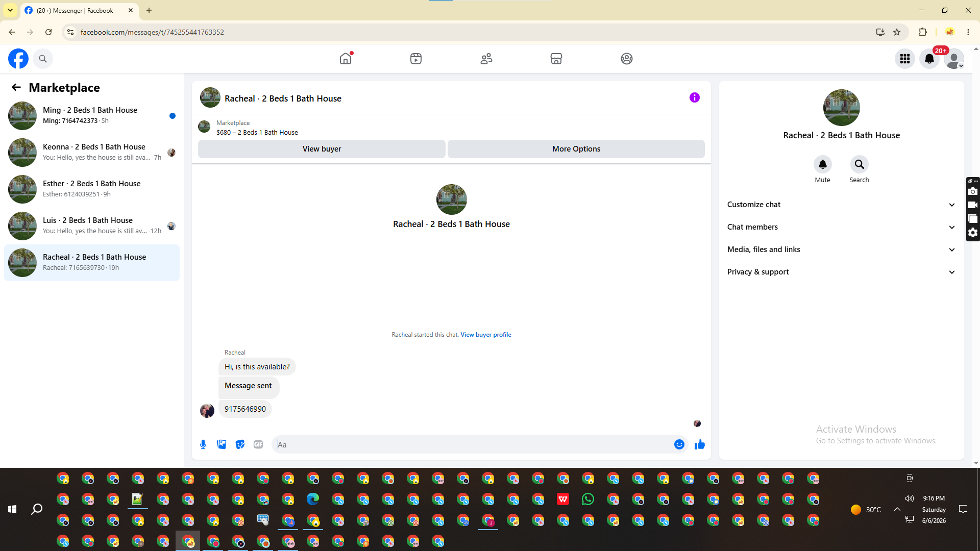Click the Facebook logo icon
The height and width of the screenshot is (551, 980).
tap(18, 59)
